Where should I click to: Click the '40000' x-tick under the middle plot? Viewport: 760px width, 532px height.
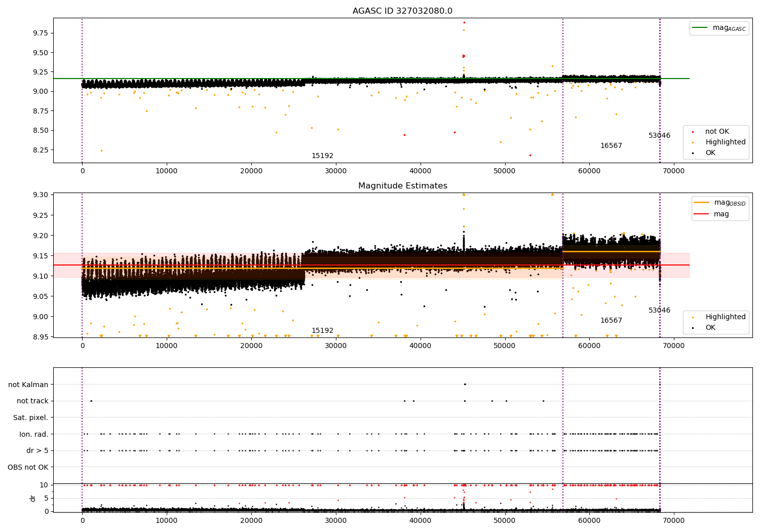pos(420,346)
